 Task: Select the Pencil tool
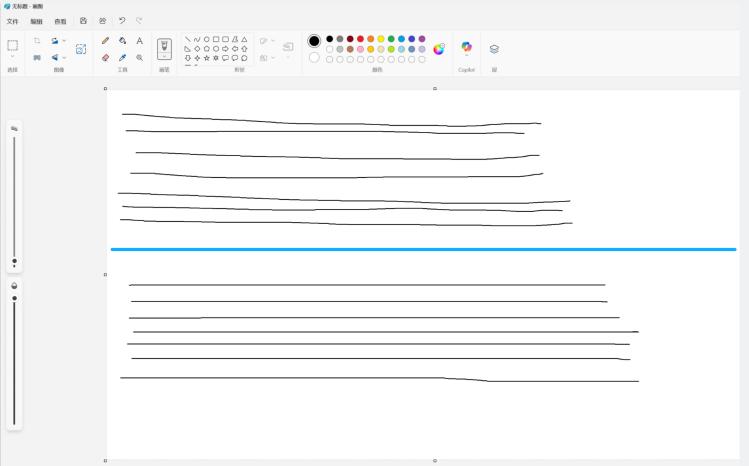[106, 41]
